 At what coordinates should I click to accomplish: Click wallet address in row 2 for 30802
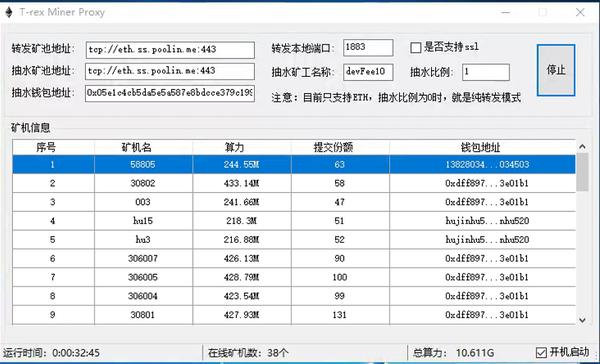pos(487,183)
